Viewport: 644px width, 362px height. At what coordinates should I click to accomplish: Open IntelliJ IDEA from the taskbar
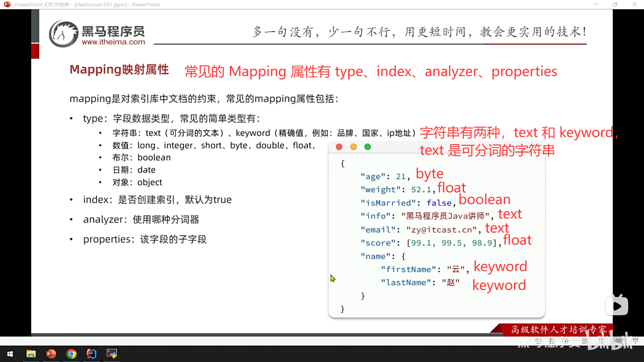[91, 354]
